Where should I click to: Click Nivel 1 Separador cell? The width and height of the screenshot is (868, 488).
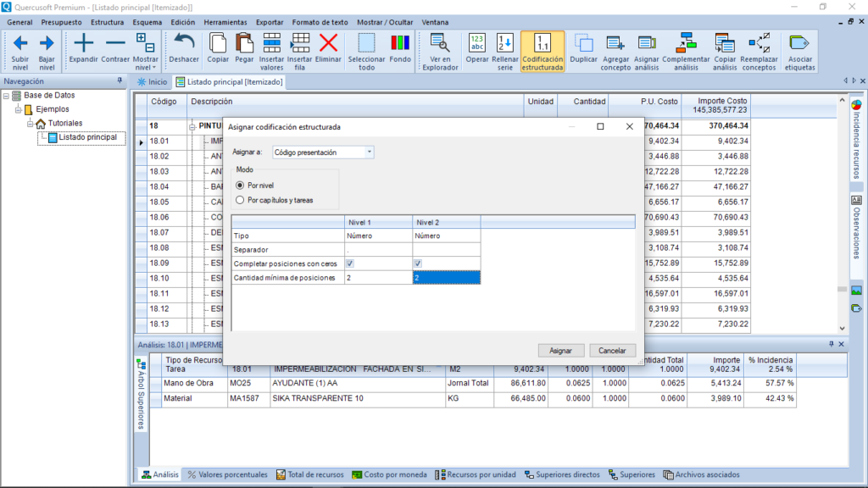tap(378, 250)
